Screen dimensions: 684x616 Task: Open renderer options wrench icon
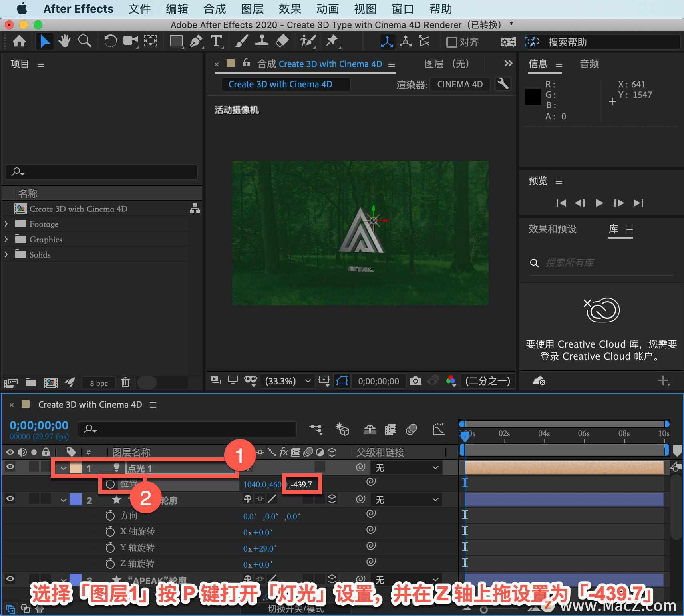[x=503, y=84]
